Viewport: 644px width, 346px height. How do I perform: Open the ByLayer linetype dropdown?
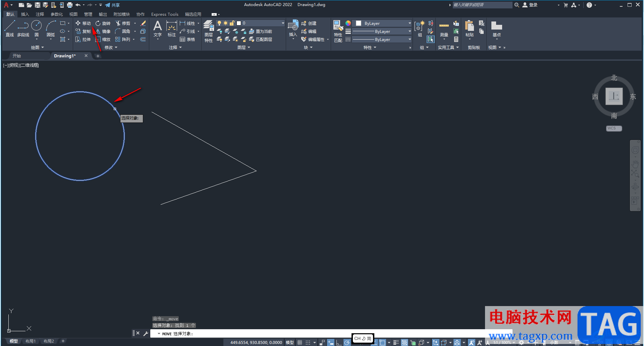pos(382,39)
